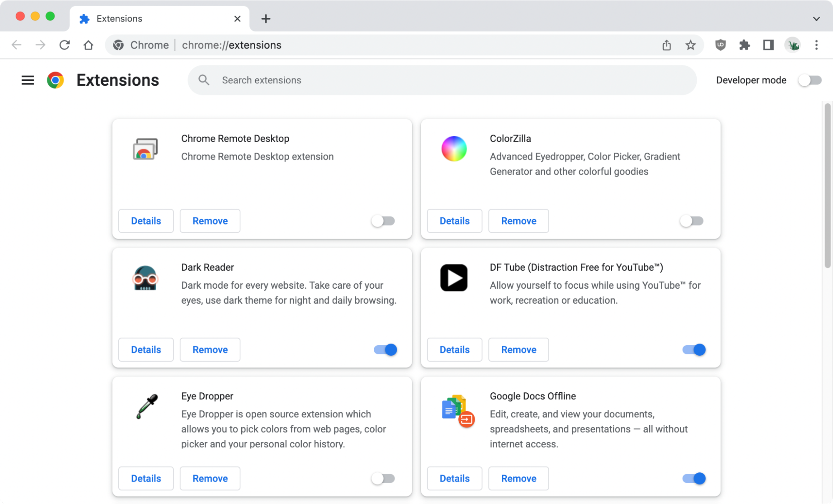
Task: Click the 'Google Docs Offline' extension name
Action: point(533,396)
